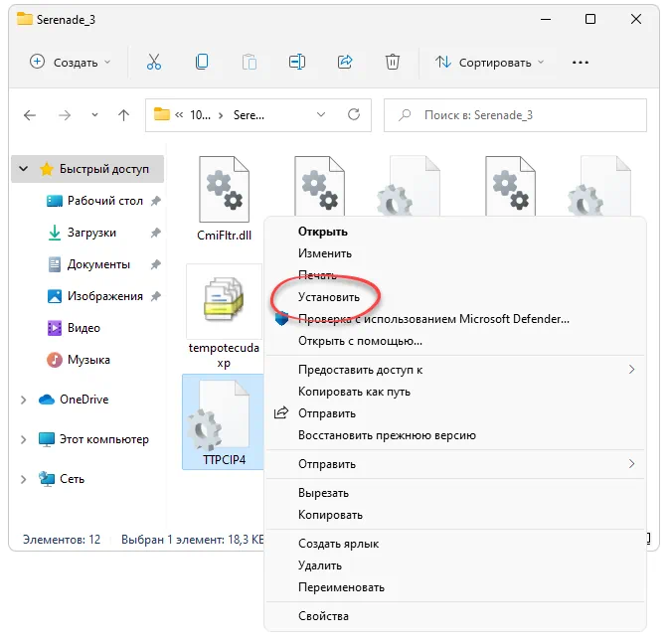Select the TTPCIP4 file
669x644 pixels.
[224, 422]
